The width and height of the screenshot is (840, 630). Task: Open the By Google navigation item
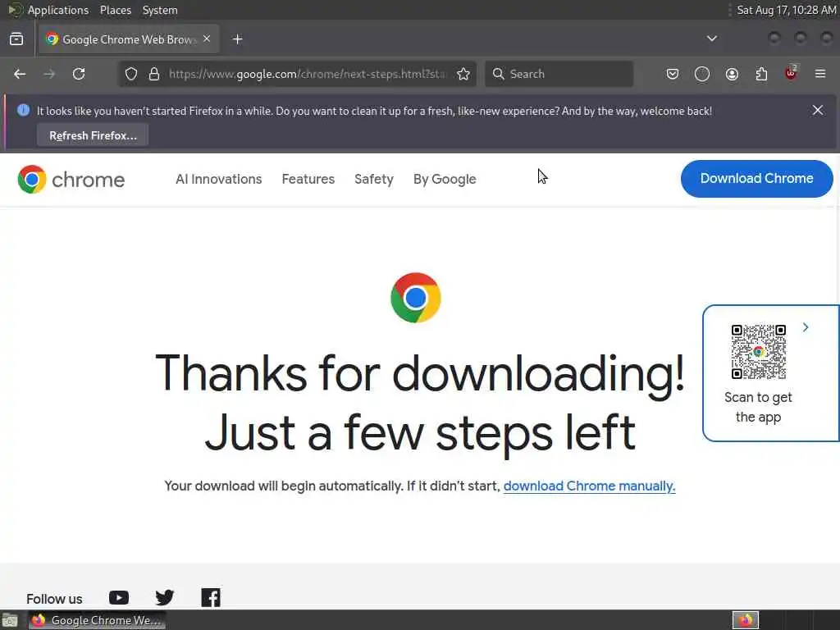[445, 179]
